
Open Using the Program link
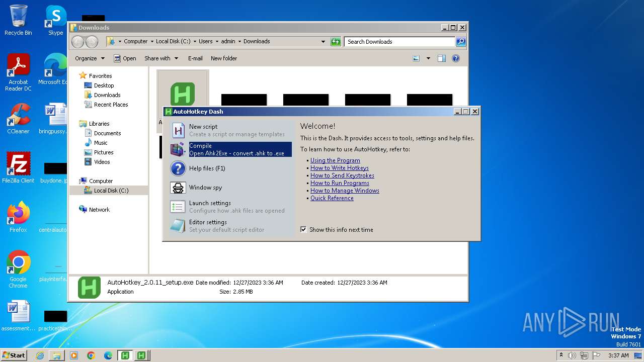click(x=335, y=160)
